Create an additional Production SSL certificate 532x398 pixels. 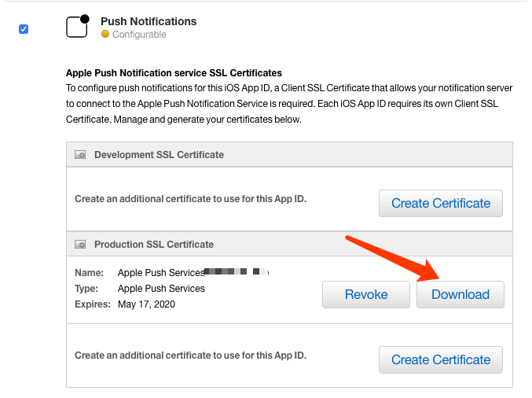coord(441,359)
